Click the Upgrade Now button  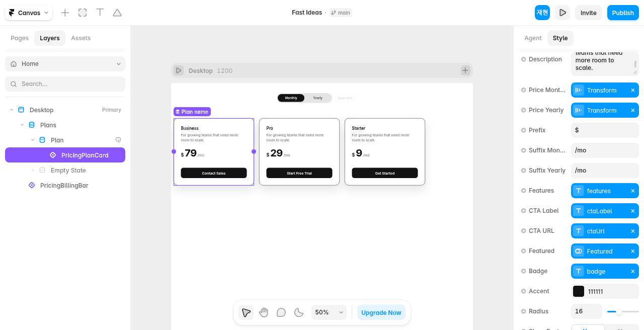[x=381, y=312]
